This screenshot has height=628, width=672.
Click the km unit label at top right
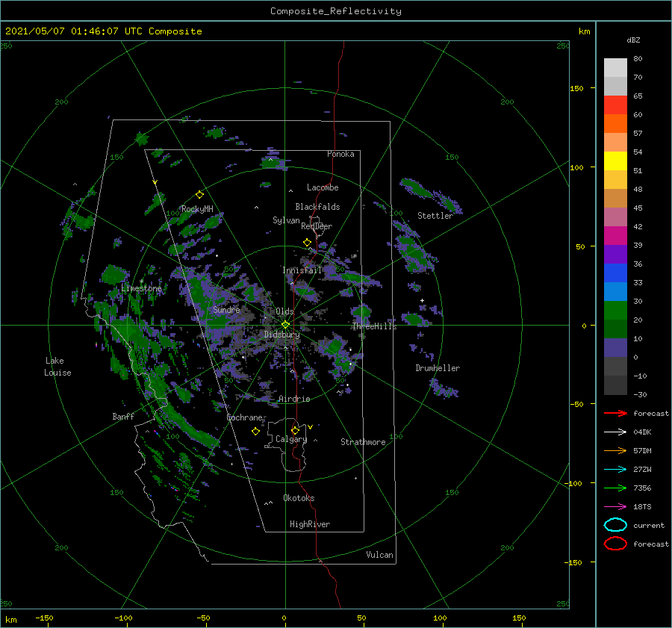584,31
